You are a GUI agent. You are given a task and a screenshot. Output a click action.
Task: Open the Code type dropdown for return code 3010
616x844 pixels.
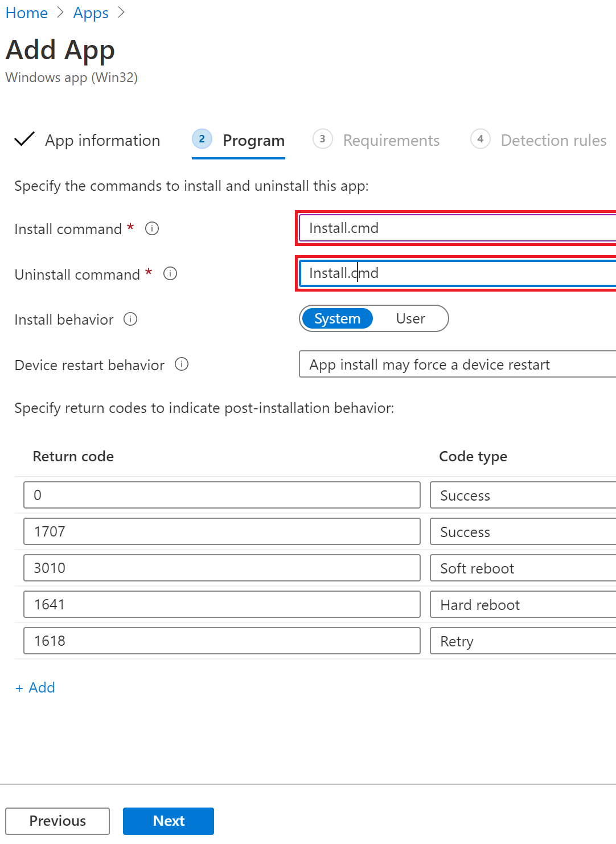point(522,568)
